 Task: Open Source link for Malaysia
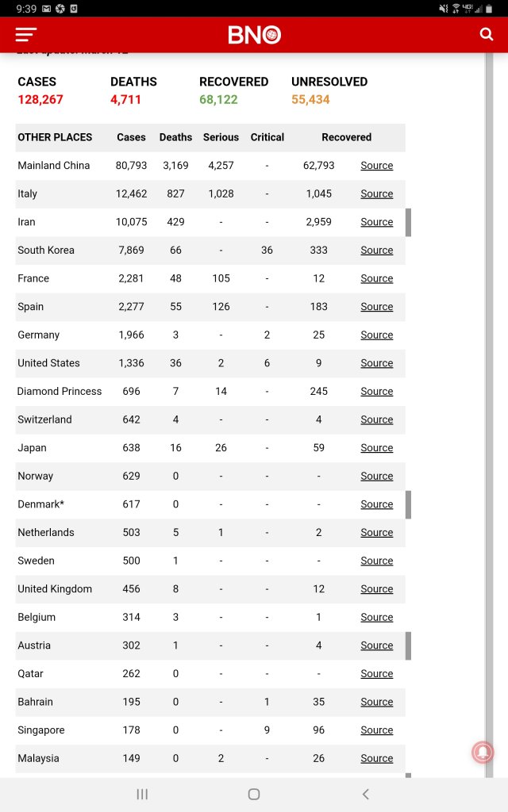coord(376,758)
